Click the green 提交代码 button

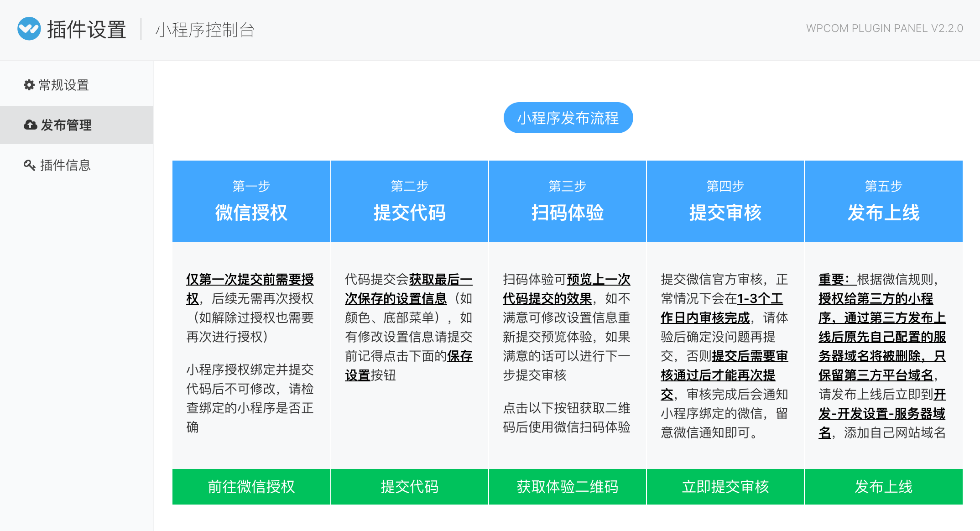pos(410,486)
